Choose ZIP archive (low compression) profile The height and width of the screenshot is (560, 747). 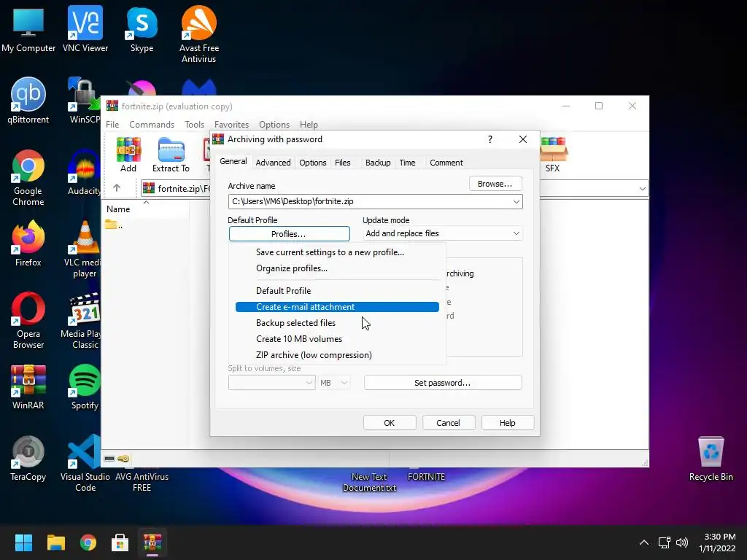point(337,355)
